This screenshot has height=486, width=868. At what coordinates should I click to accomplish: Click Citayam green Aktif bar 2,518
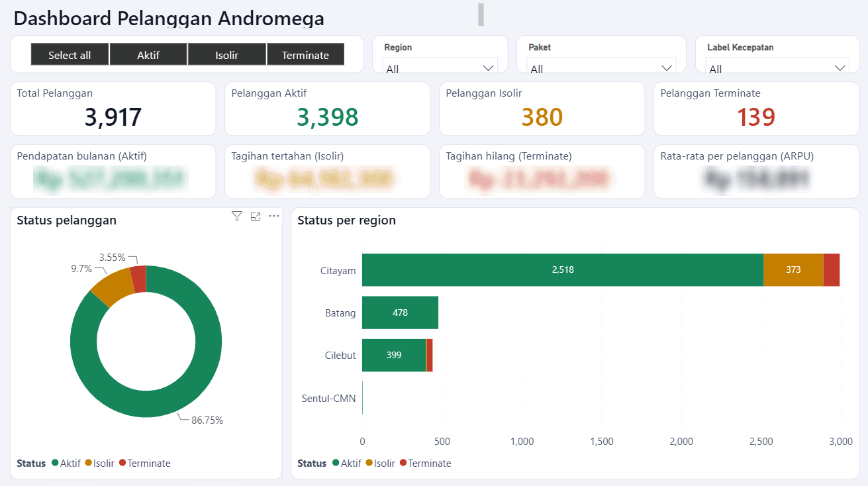tap(563, 269)
